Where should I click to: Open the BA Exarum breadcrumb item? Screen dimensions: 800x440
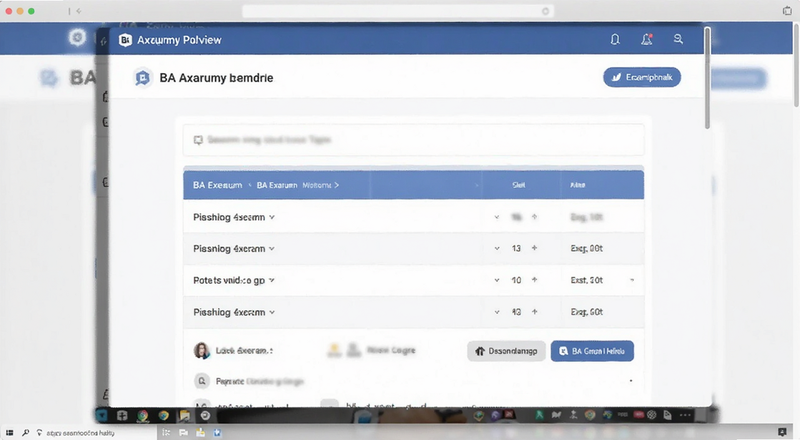tap(277, 185)
